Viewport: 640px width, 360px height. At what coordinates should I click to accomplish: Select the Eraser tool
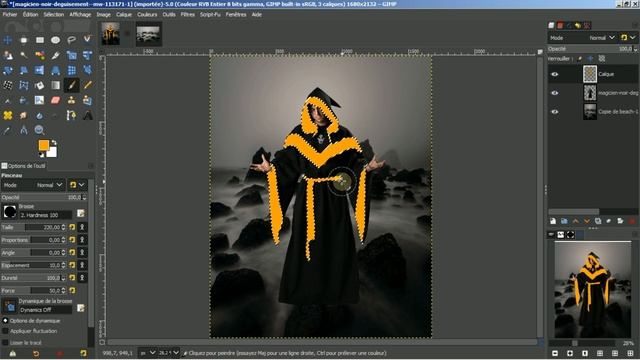coord(56,100)
